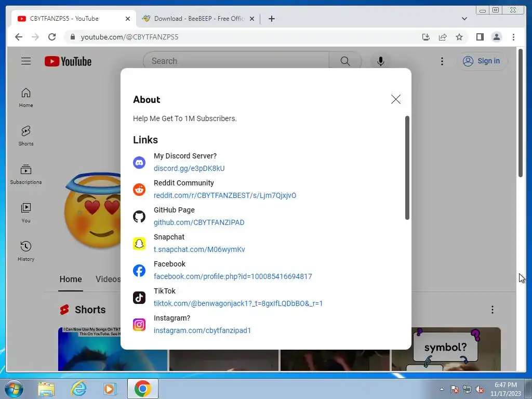Select the channel Videos tab
This screenshot has height=399, width=532.
coord(108,279)
